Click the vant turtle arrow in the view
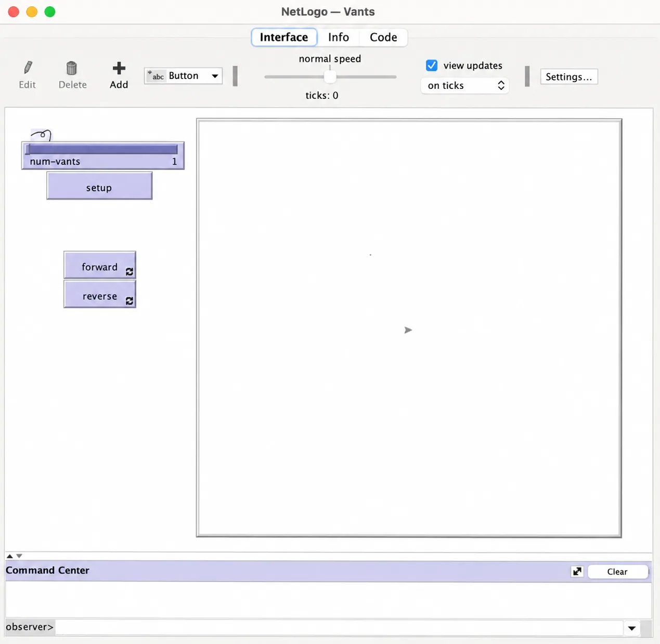This screenshot has width=660, height=644. tap(408, 330)
